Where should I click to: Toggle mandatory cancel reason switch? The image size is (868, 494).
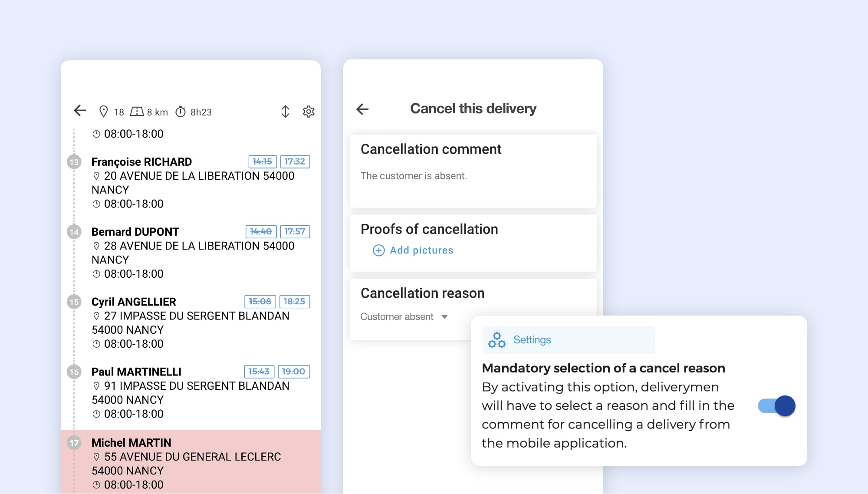pos(776,406)
